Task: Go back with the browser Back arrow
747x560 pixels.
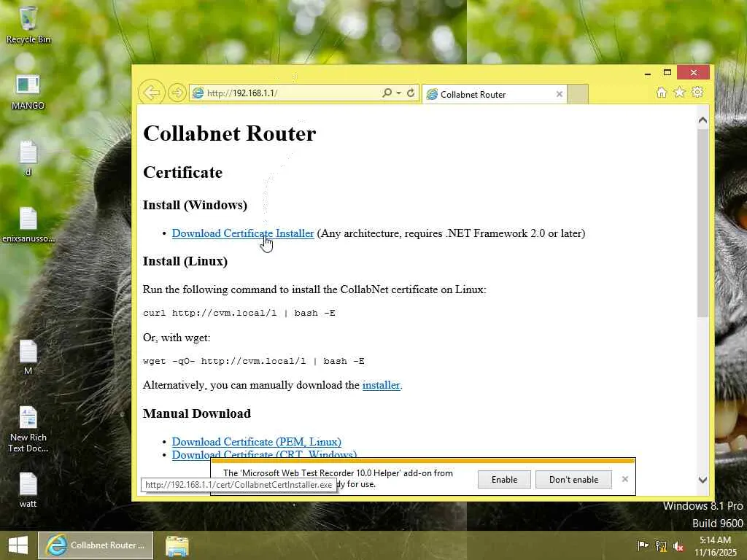Action: [x=152, y=93]
